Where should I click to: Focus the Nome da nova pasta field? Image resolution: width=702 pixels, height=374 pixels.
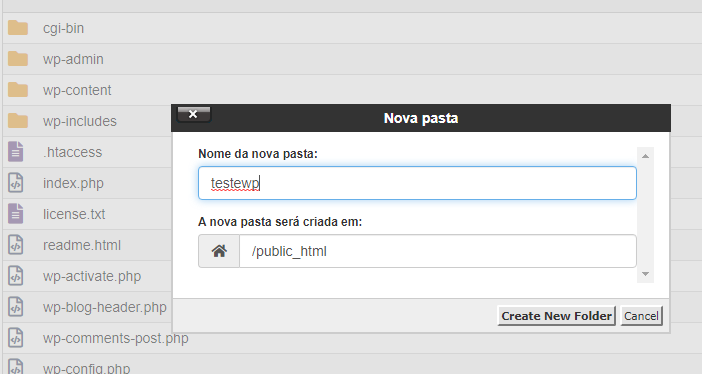coord(417,183)
